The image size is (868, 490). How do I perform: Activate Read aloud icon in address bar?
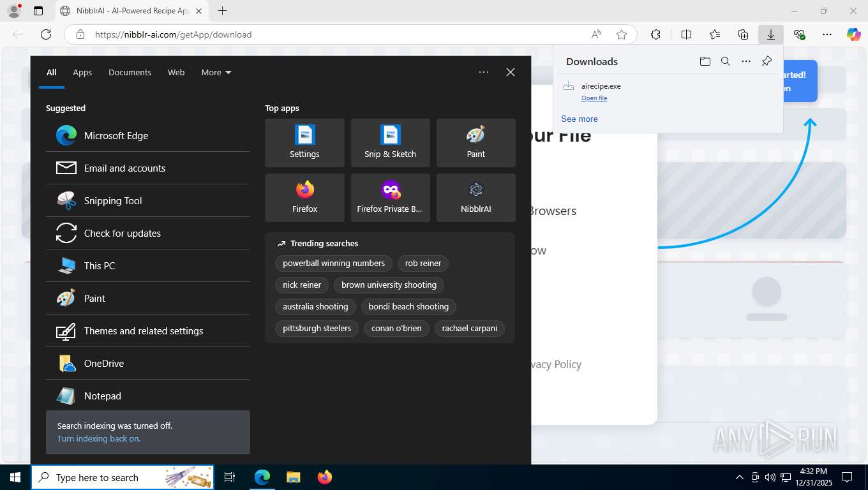596,34
